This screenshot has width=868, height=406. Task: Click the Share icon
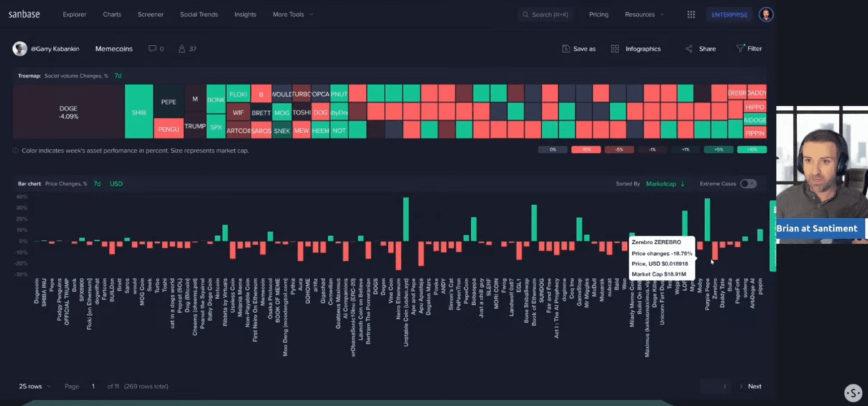coord(689,49)
